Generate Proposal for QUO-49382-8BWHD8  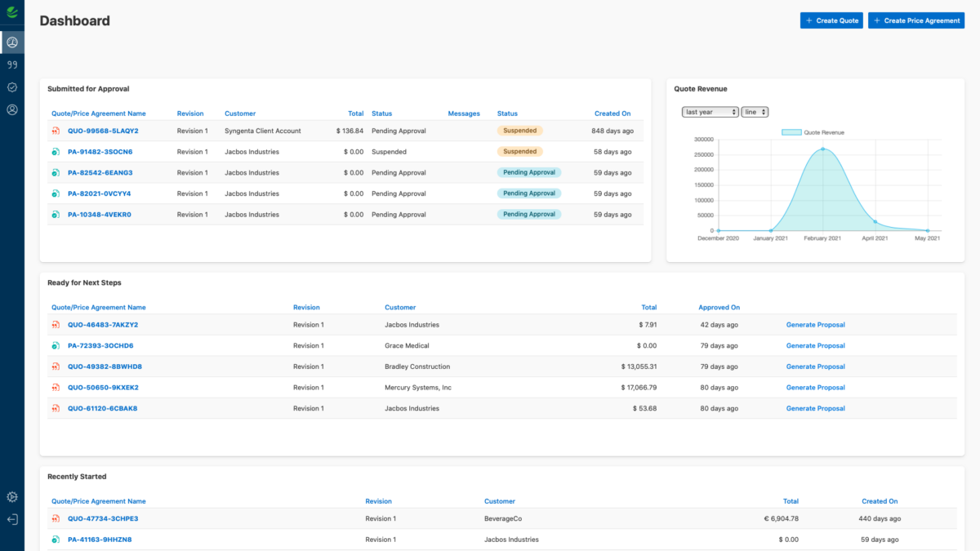[815, 366]
